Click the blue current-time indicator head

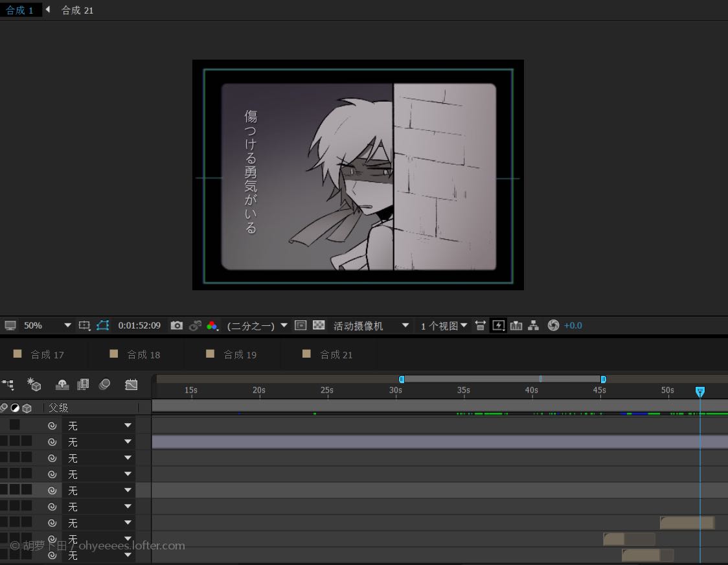click(x=700, y=392)
